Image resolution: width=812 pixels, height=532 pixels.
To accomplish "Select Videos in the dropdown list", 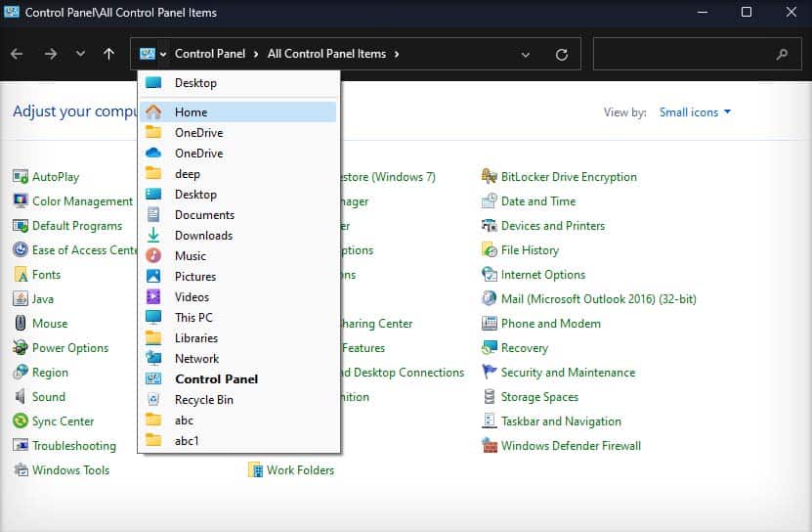I will (237, 297).
